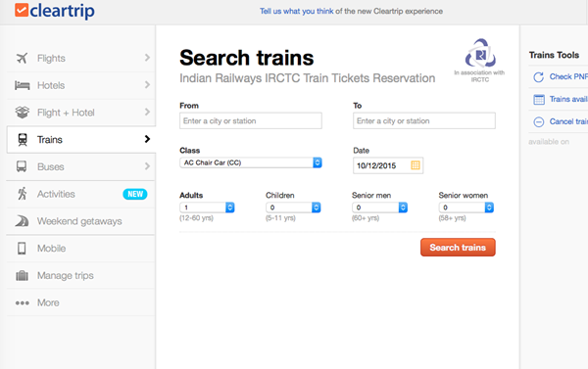Screen dimensions: 588x369
Task: Click the Trains availability calendar icon
Action: click(x=539, y=99)
